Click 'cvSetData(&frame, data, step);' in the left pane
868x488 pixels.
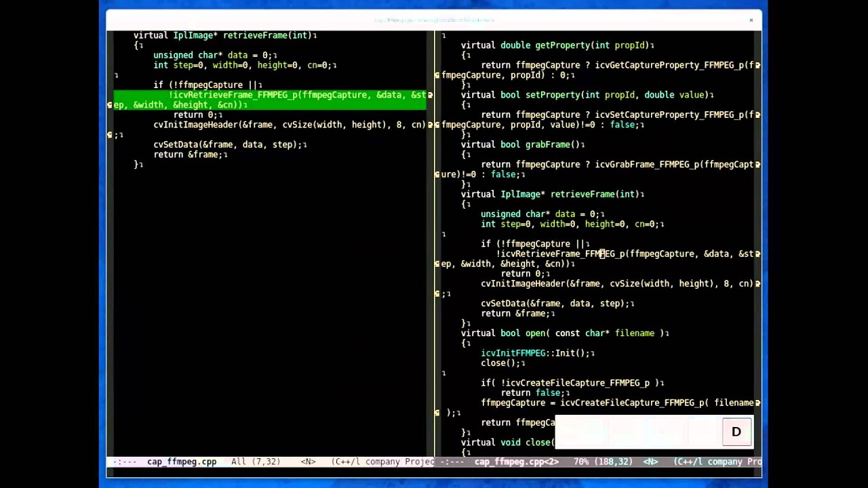click(x=227, y=144)
